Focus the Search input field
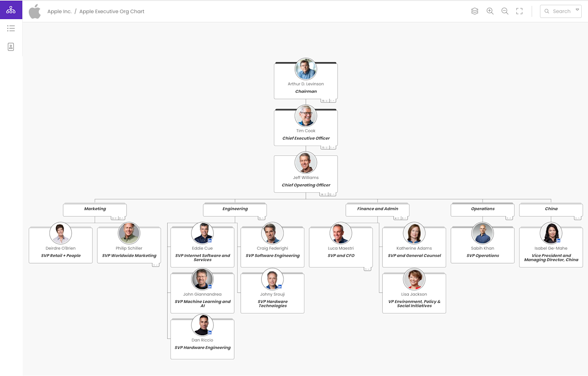The width and height of the screenshot is (588, 376). coord(561,11)
